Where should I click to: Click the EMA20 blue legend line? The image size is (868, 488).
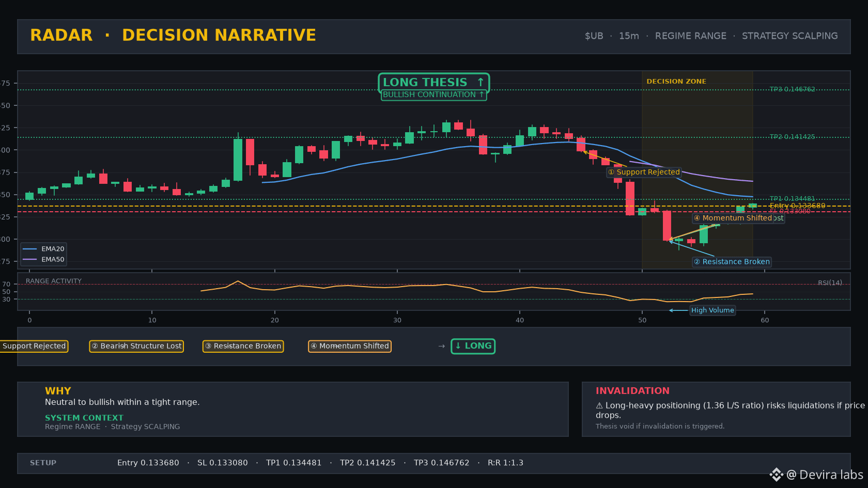[x=29, y=249]
